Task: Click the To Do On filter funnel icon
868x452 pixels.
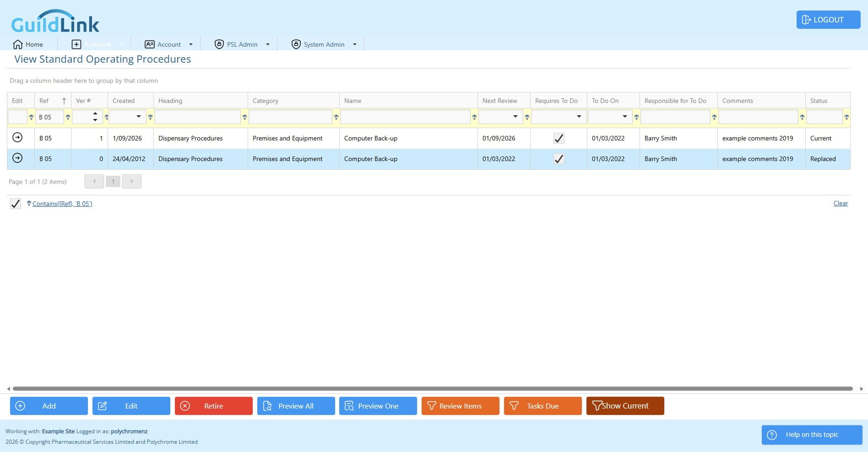Action: tap(636, 118)
